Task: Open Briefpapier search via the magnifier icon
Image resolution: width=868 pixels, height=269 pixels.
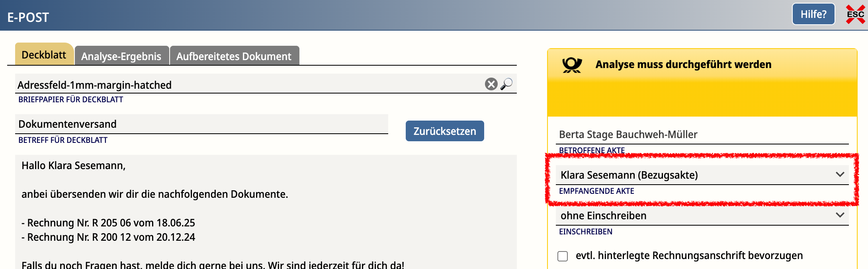Action: click(x=506, y=84)
